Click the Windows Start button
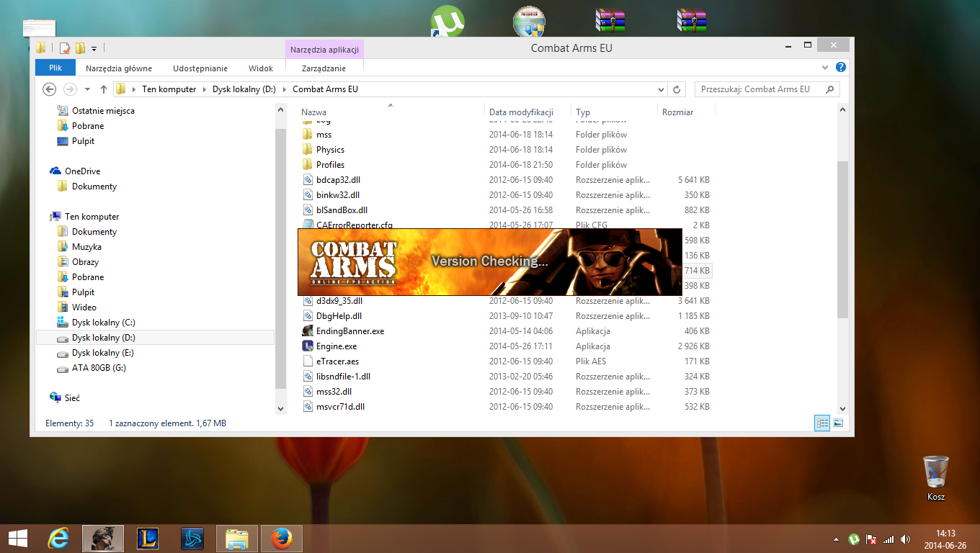The height and width of the screenshot is (553, 980). 17,538
